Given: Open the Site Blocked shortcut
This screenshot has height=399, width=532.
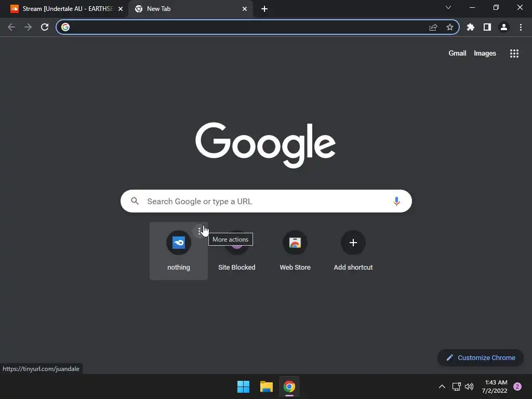Looking at the screenshot, I should [237, 251].
